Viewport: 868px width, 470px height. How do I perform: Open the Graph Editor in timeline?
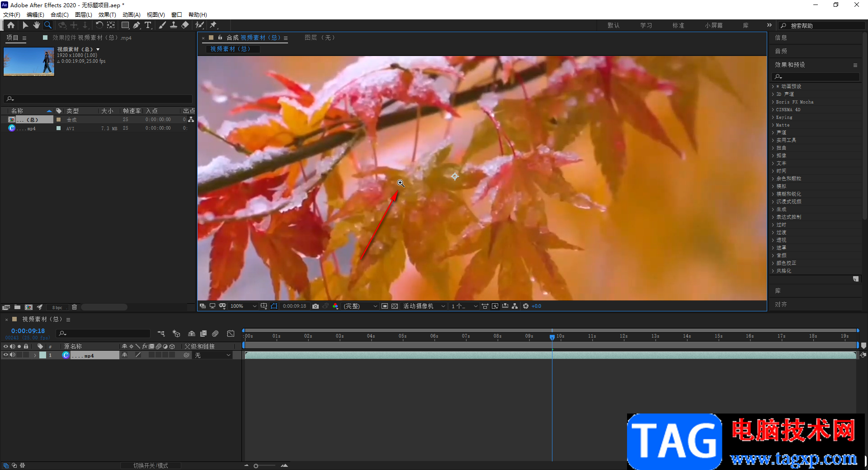231,334
